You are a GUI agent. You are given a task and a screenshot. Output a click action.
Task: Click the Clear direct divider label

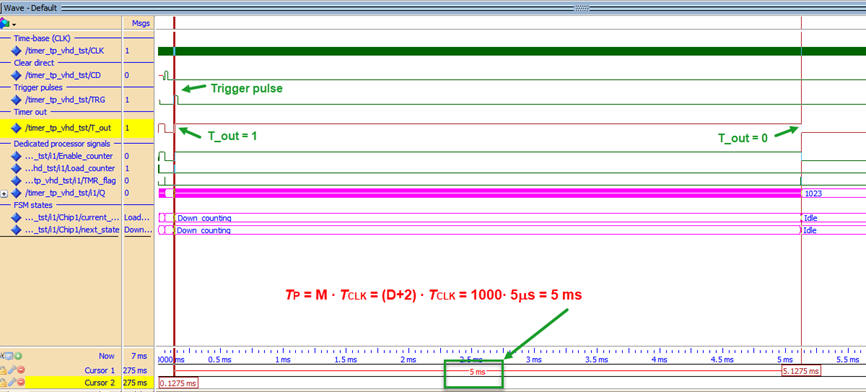(34, 63)
